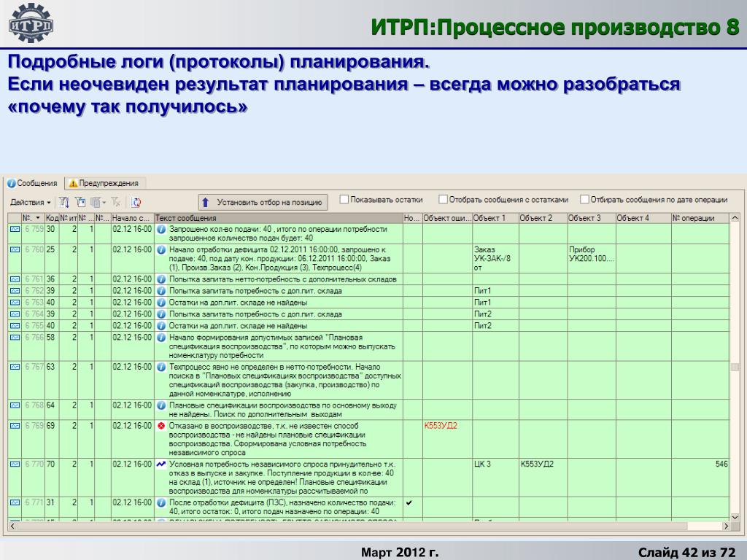
Task: Sort by the № column header arrow
Action: 38,218
